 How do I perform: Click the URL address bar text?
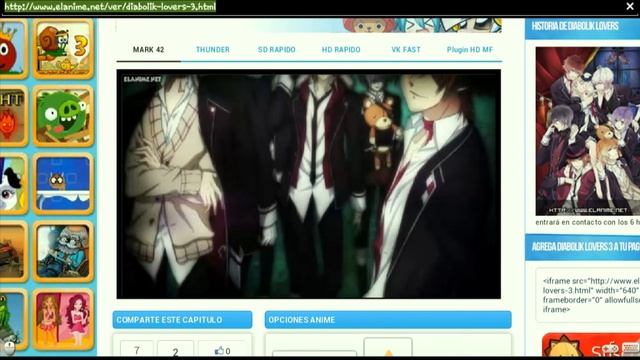click(x=110, y=7)
